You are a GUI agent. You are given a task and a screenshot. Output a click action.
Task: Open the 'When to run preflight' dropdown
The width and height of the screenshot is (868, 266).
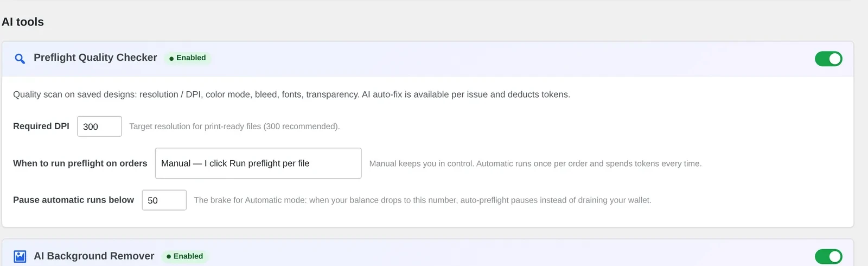tap(258, 163)
